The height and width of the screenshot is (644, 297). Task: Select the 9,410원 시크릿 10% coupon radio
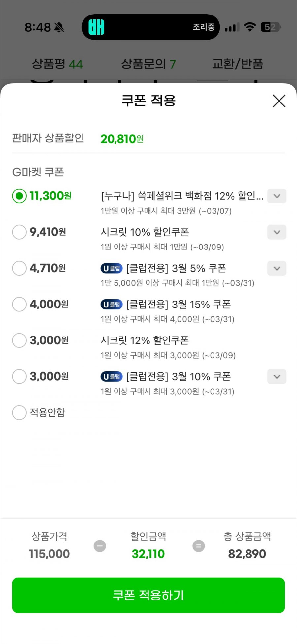(19, 232)
